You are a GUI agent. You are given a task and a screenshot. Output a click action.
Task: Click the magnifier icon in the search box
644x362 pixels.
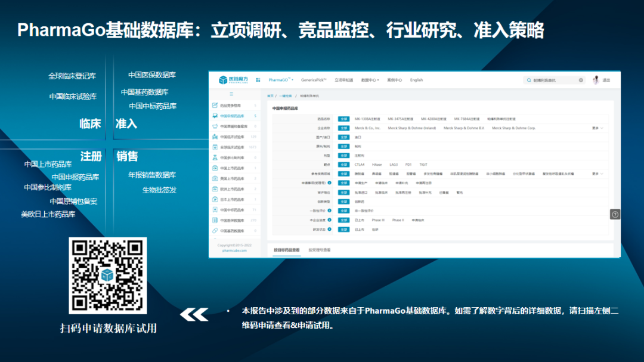(x=529, y=80)
